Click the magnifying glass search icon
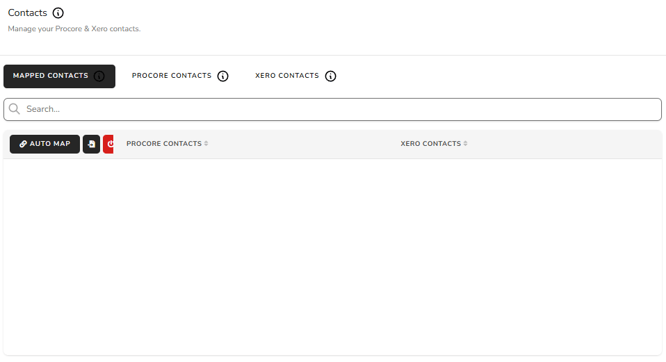666x362 pixels. [14, 109]
